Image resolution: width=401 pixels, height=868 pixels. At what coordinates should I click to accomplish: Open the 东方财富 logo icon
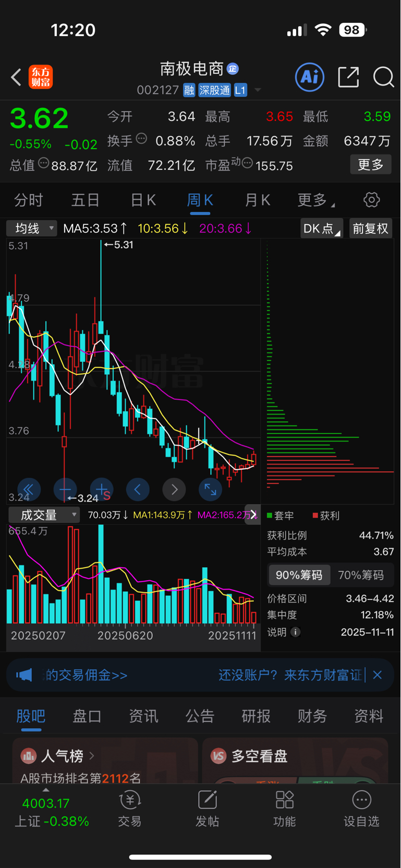pyautogui.click(x=41, y=77)
